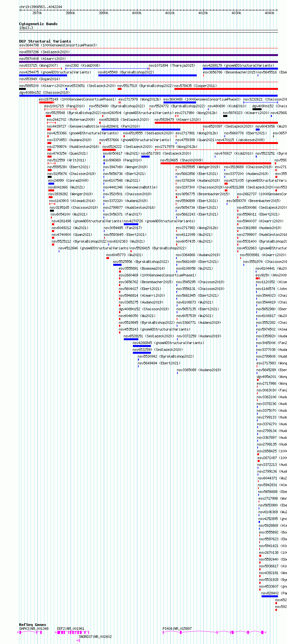Open variant nsv1143903 (Alsmadi2014)
This screenshot has height=644, width=287.
(x=72, y=201)
